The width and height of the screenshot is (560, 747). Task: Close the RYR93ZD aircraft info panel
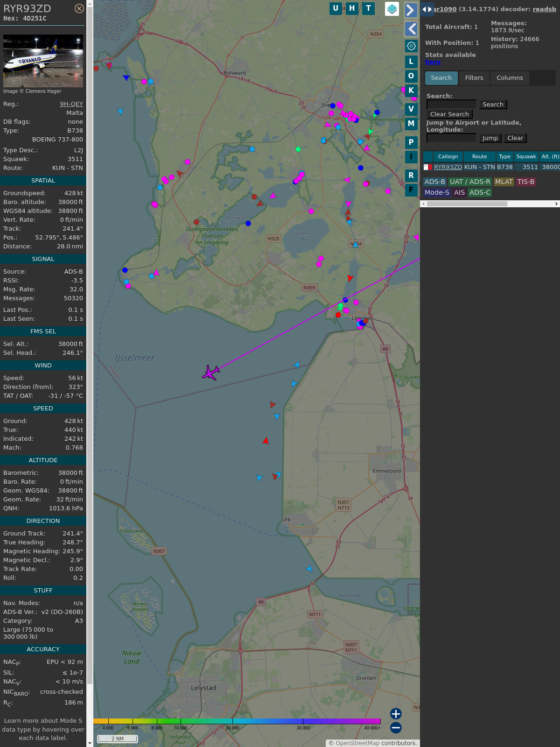pos(79,8)
